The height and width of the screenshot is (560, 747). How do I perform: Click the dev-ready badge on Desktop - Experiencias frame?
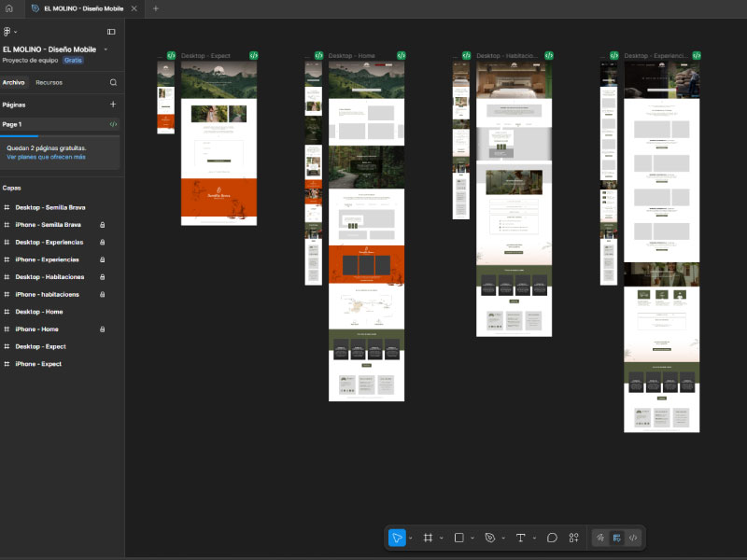click(697, 55)
